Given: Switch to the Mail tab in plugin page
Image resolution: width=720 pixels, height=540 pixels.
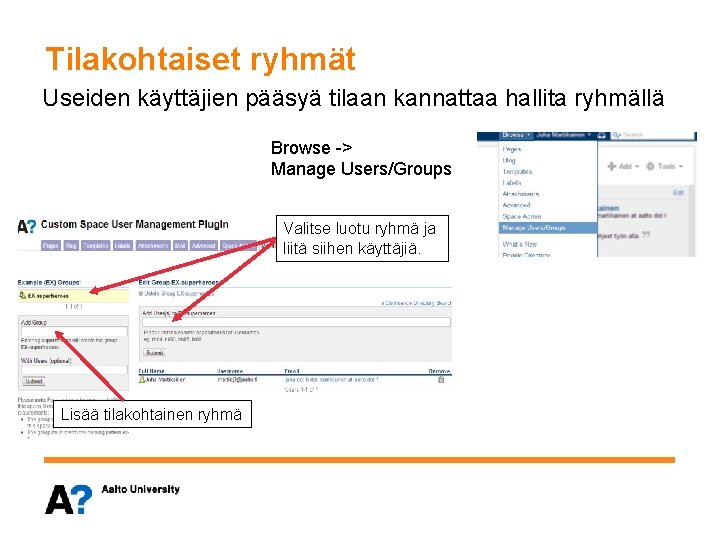Looking at the screenshot, I should 180,246.
